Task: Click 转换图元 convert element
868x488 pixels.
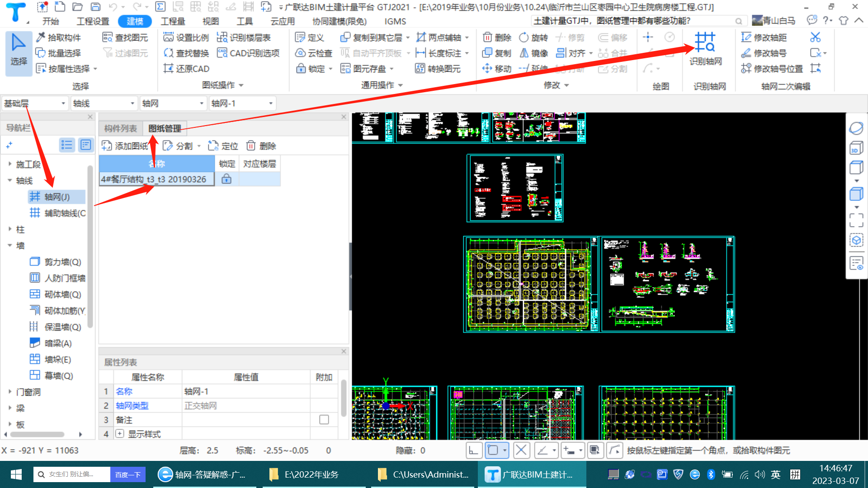Action: [438, 69]
